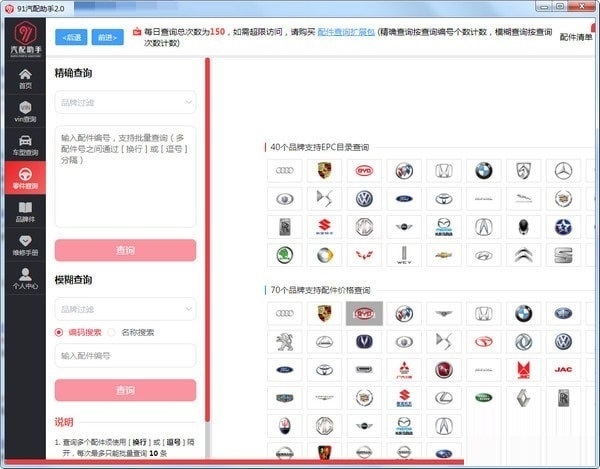Screen dimensions: 600x469
Task: Select the 名称搜索 radio option
Action: point(131,332)
